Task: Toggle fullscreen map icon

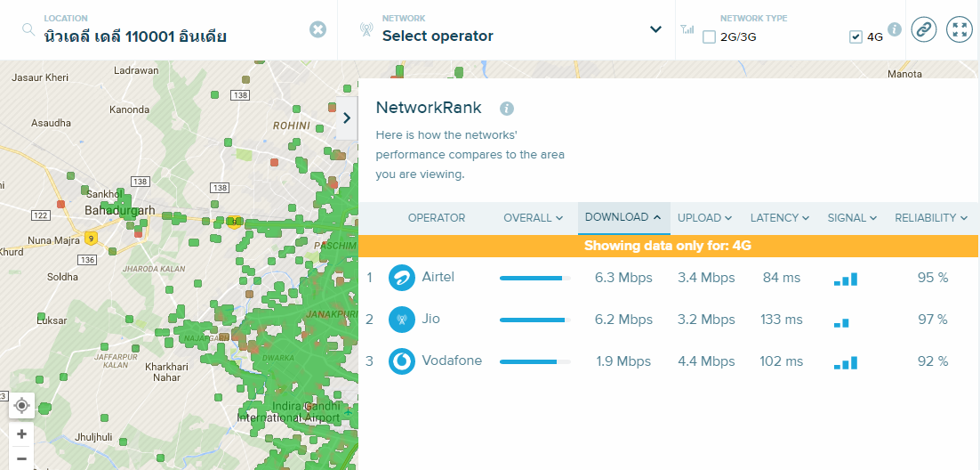Action: coord(960,29)
